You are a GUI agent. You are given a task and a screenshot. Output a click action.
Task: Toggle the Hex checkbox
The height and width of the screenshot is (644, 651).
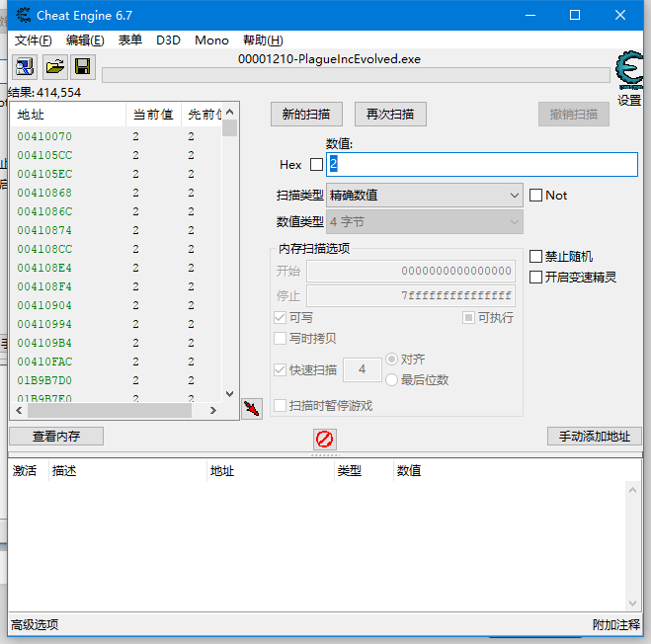pos(316,164)
